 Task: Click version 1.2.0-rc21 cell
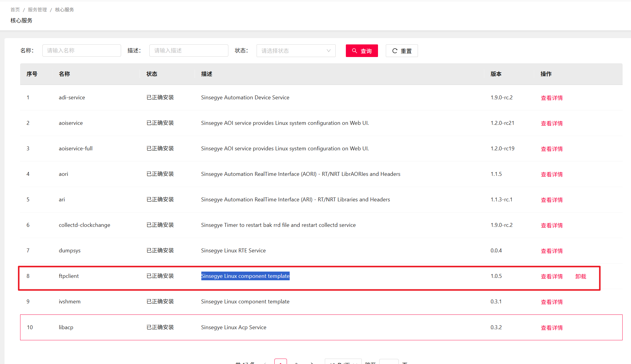pos(502,123)
